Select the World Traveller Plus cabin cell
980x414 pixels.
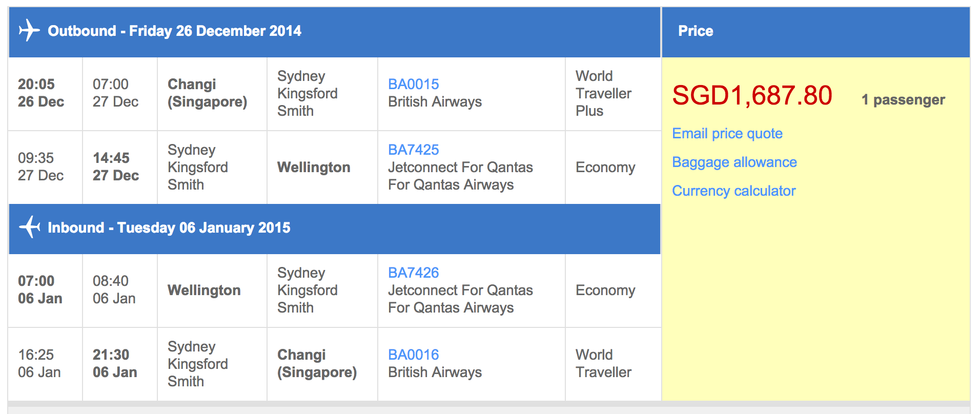pyautogui.click(x=603, y=93)
